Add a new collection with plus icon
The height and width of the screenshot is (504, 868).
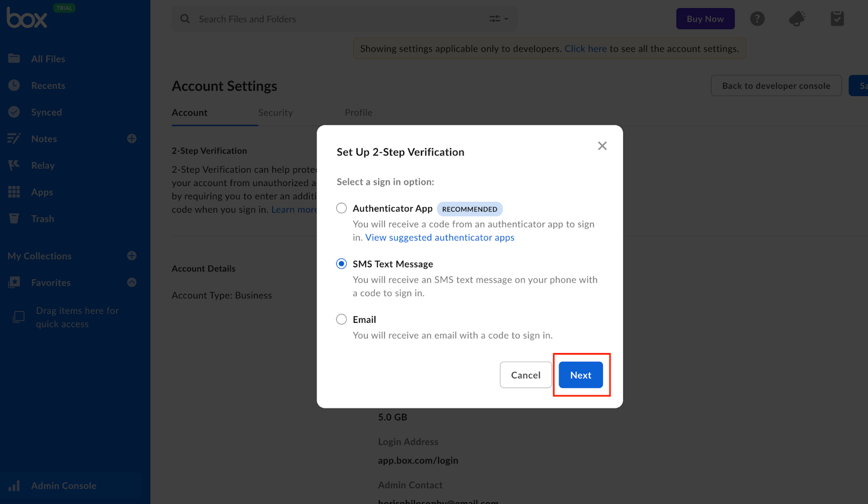[x=132, y=256]
